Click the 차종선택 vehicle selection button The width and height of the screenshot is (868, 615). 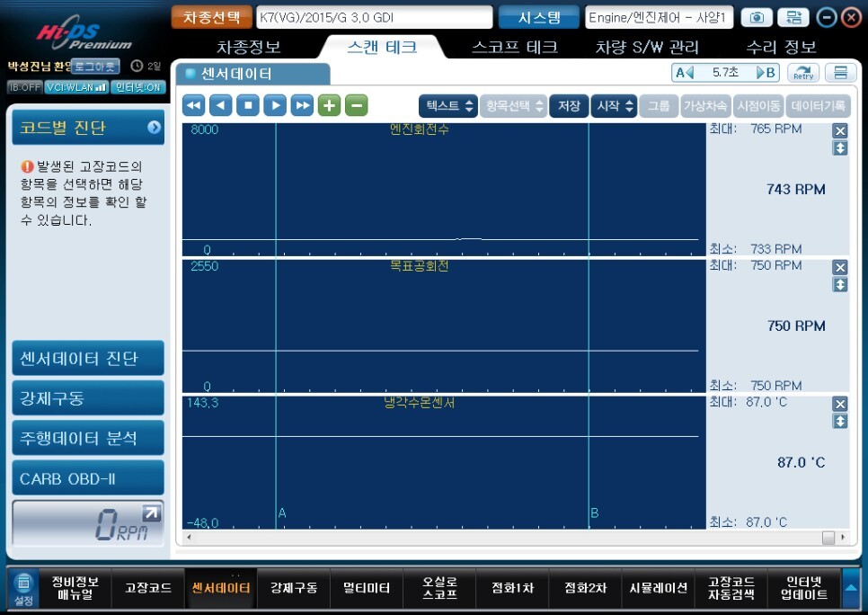click(211, 18)
